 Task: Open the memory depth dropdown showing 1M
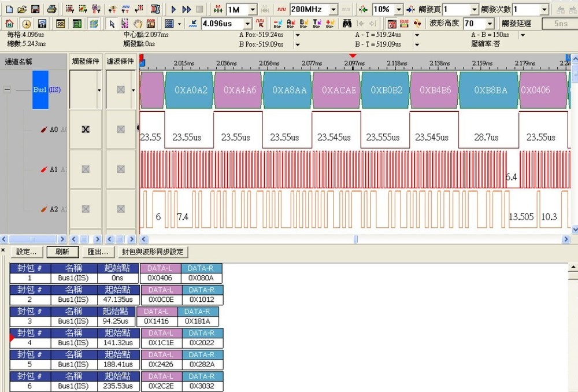(253, 9)
